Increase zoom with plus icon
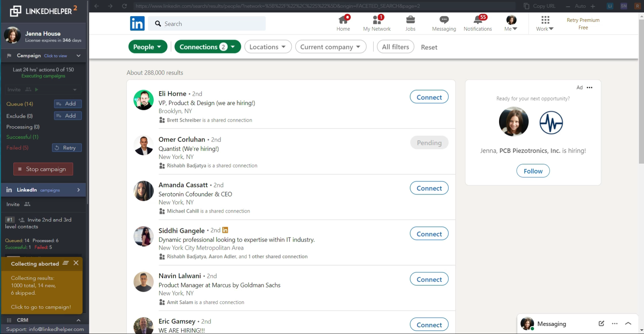The height and width of the screenshot is (334, 644). 593,6
